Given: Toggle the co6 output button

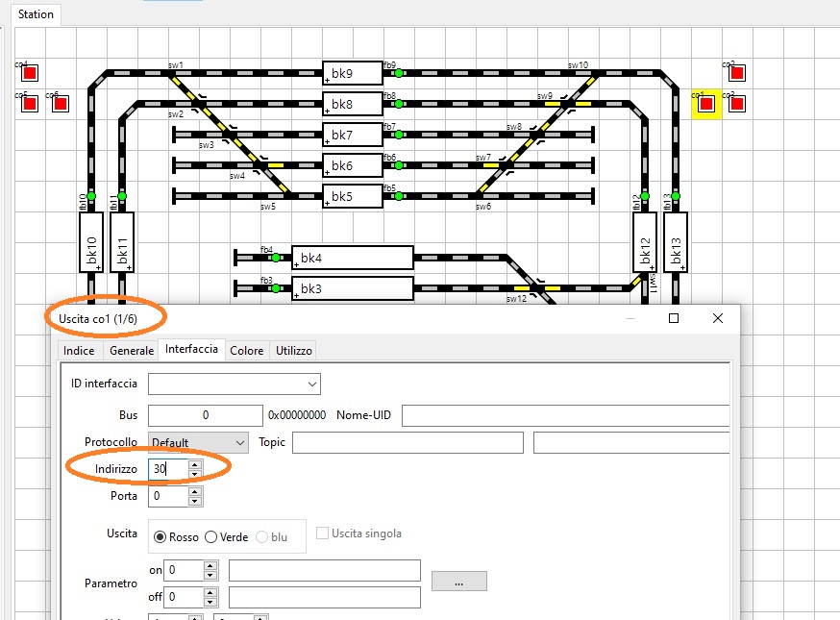Looking at the screenshot, I should [x=60, y=104].
